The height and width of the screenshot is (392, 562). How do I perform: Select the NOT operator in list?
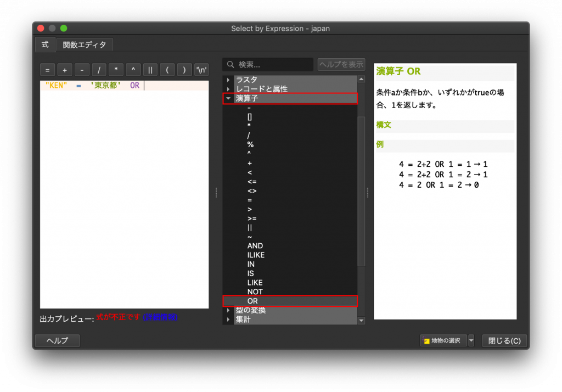click(x=255, y=292)
